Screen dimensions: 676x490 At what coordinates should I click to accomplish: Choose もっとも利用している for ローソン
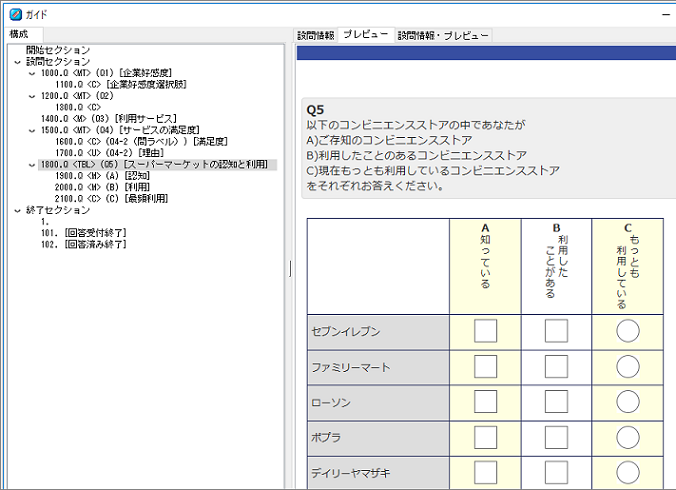tap(628, 402)
